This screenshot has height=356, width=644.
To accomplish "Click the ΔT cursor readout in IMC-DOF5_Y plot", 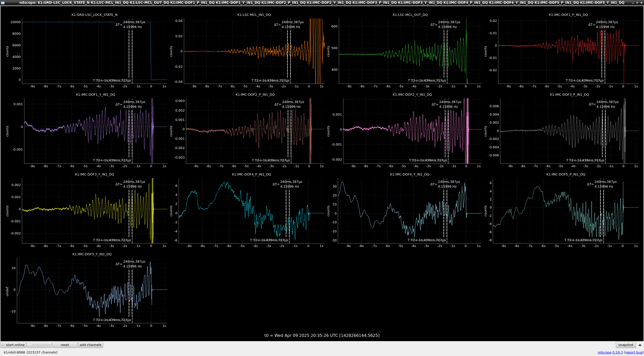I will tap(130, 264).
